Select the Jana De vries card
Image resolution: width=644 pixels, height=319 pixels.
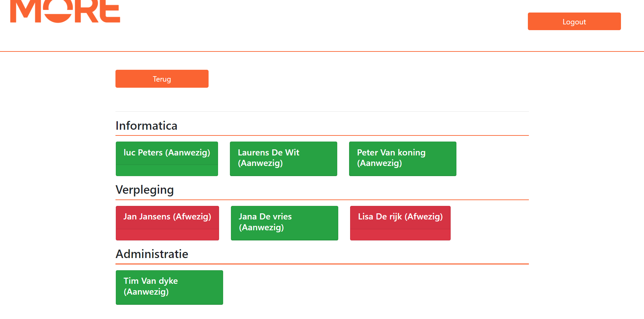tap(284, 223)
